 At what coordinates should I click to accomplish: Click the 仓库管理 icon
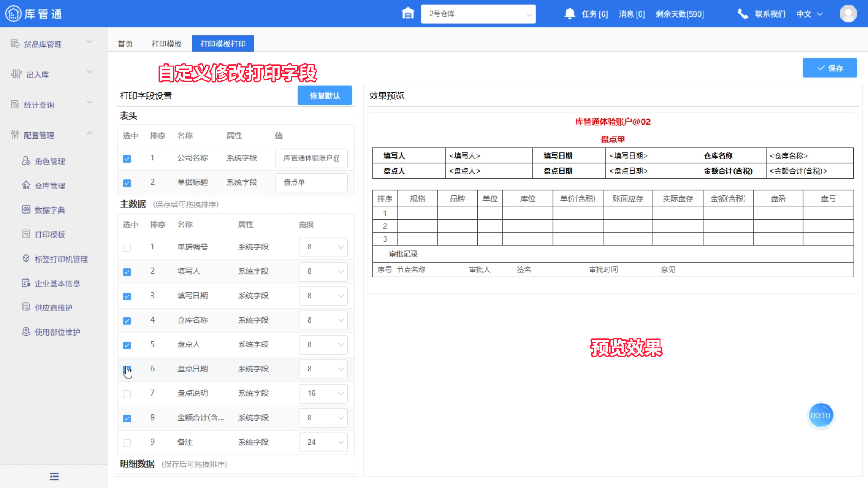26,185
